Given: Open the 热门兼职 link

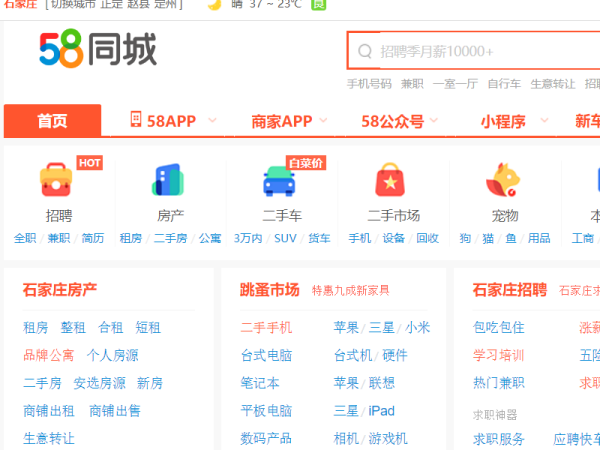Looking at the screenshot, I should click(x=499, y=383).
